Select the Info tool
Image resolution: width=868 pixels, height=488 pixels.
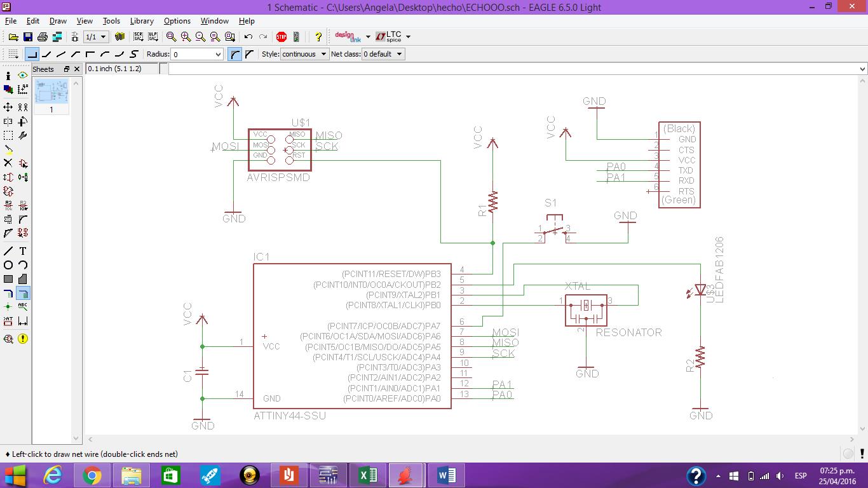coord(8,75)
